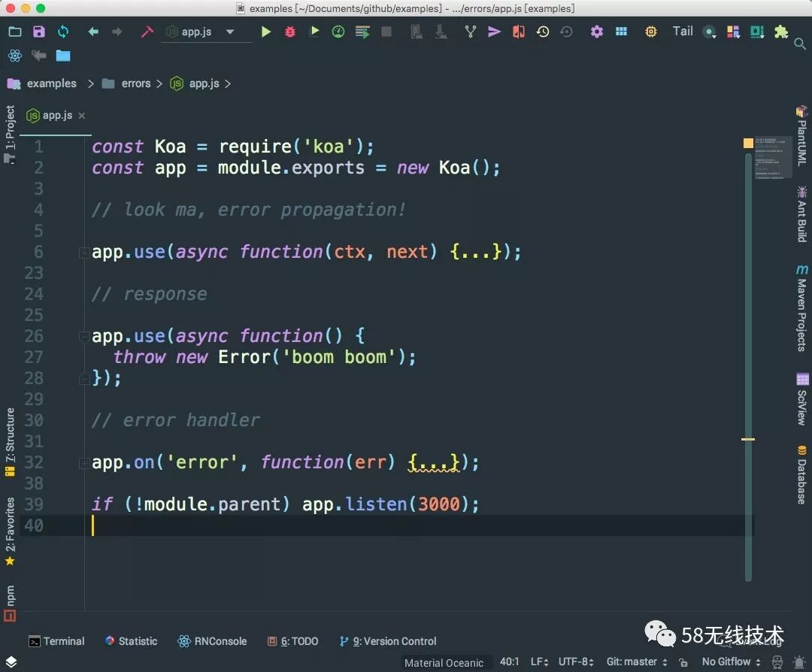
Task: Click the purple send arrow icon
Action: (x=494, y=32)
